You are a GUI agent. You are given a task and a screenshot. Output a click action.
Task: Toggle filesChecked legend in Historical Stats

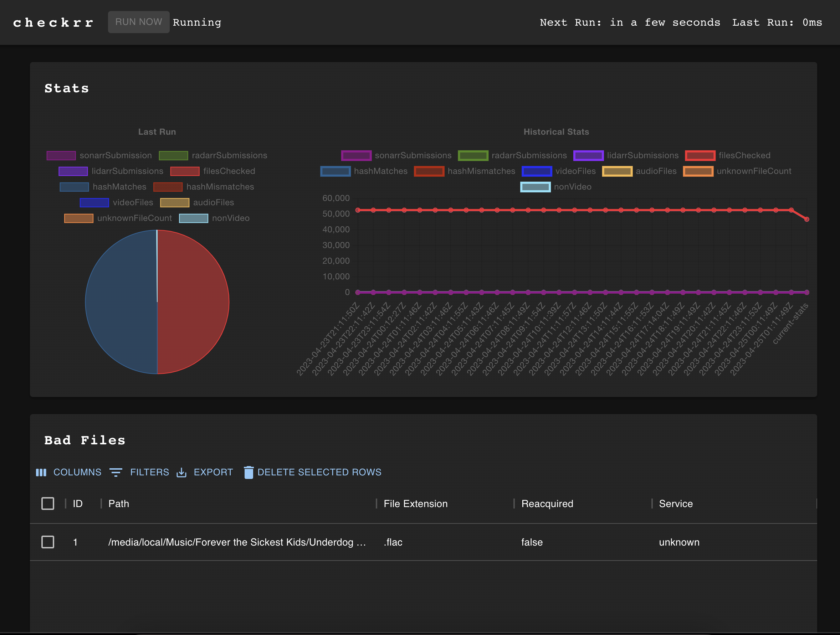[700, 156]
